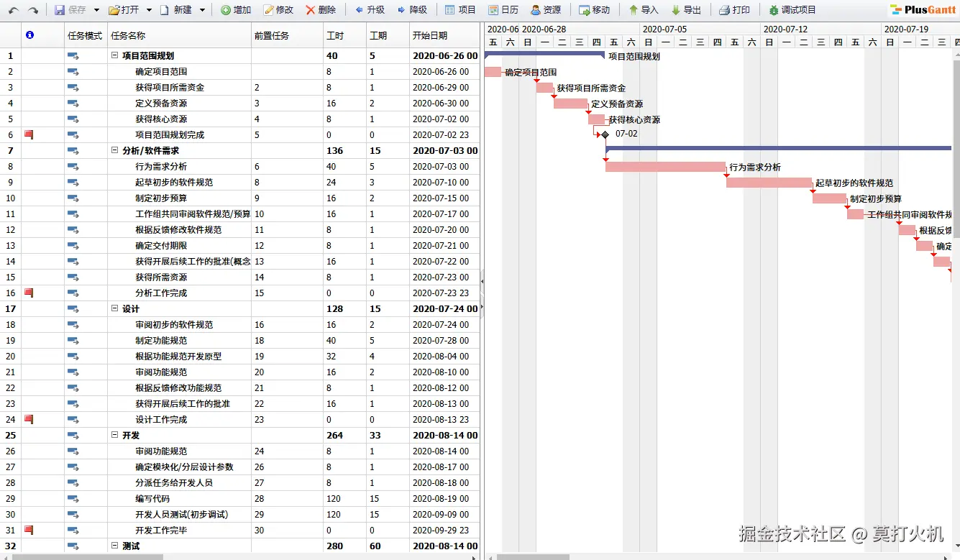Open the dropdown arrow beside 保存

coord(96,10)
